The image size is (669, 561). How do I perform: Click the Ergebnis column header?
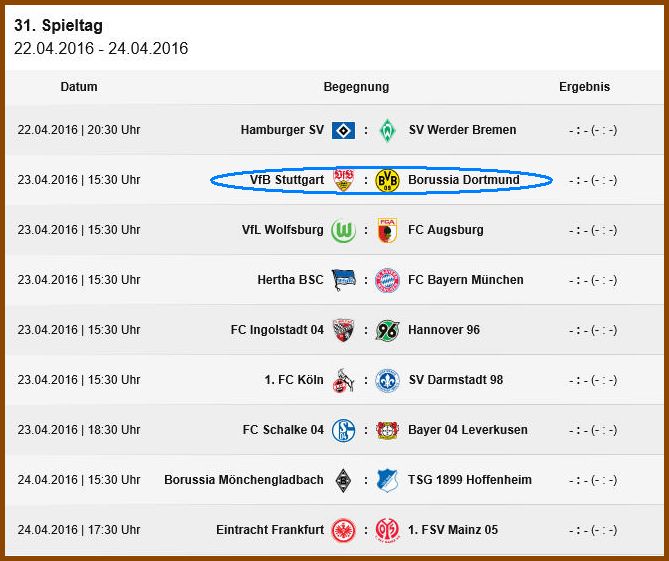584,87
